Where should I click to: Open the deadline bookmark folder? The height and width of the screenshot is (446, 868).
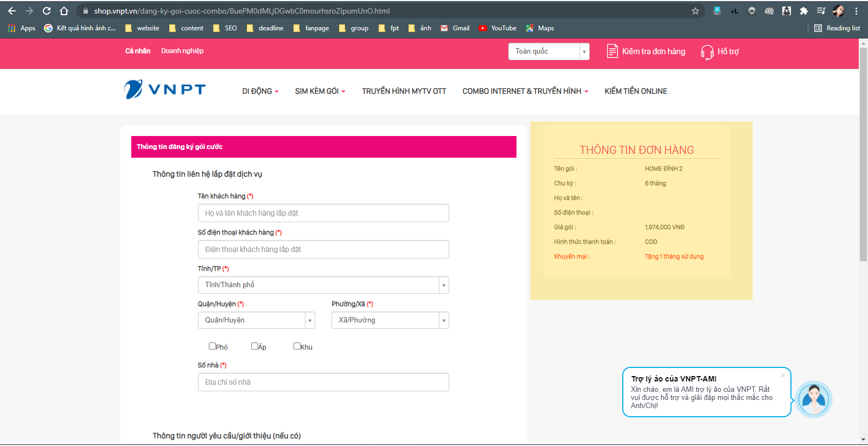point(265,28)
